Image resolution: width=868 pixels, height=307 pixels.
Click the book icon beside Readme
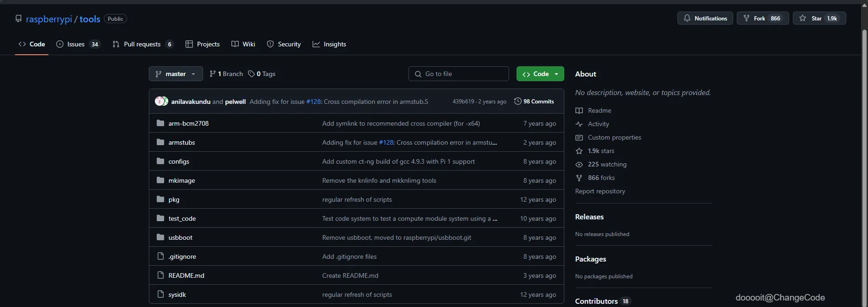[579, 110]
